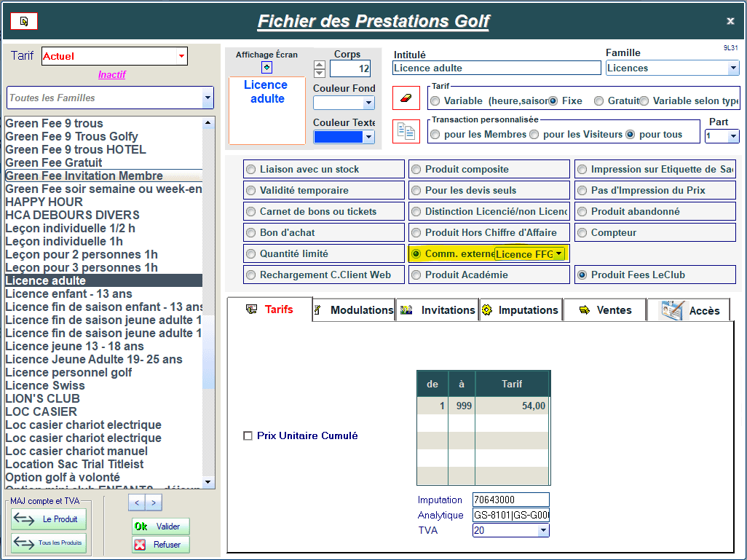This screenshot has width=747, height=560.
Task: Select LION'S CLUB in the list
Action: click(x=103, y=399)
